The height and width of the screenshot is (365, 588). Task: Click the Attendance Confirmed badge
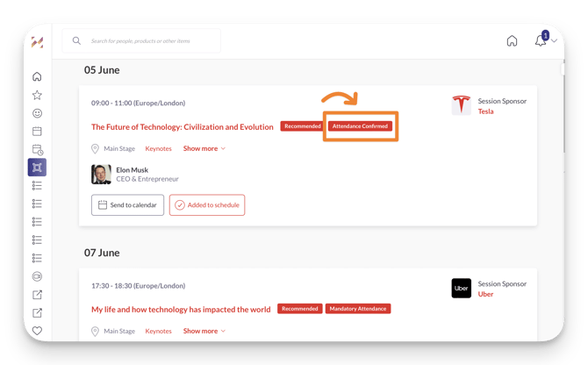(x=361, y=126)
